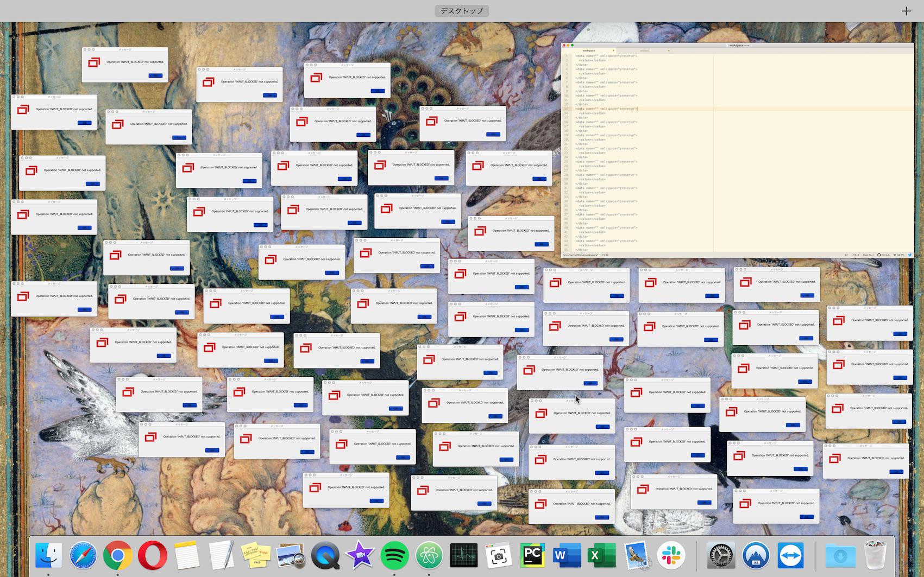Click the LF line ending selector
This screenshot has width=924, height=577.
click(x=846, y=255)
